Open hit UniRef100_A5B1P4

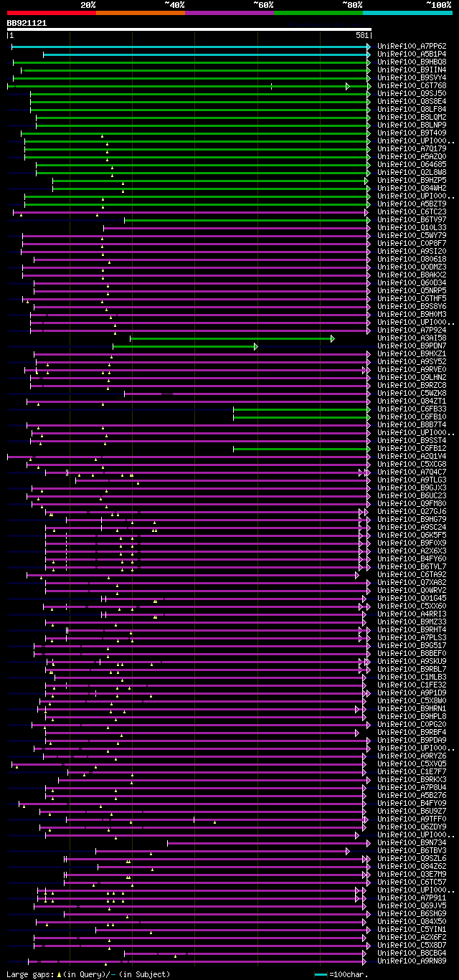[411, 54]
